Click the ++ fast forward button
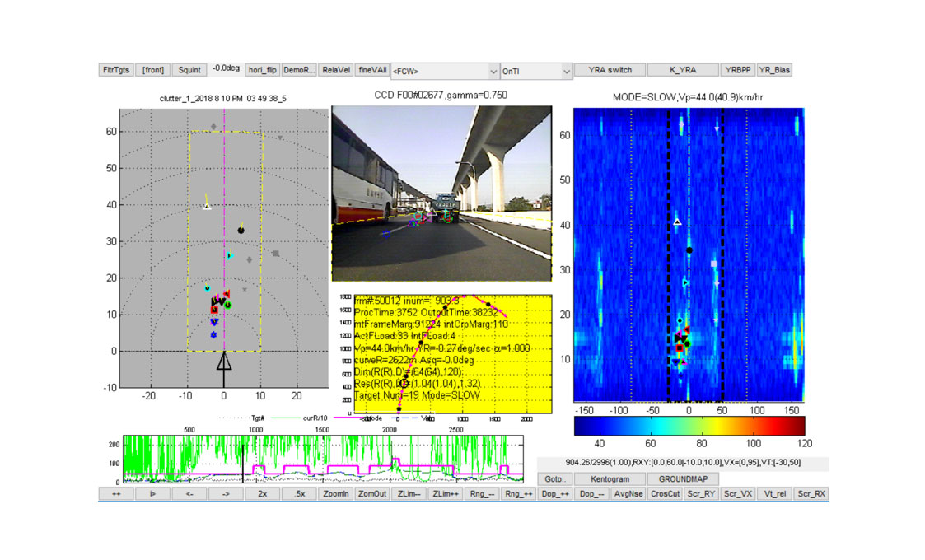This screenshot has width=925, height=560. click(116, 493)
